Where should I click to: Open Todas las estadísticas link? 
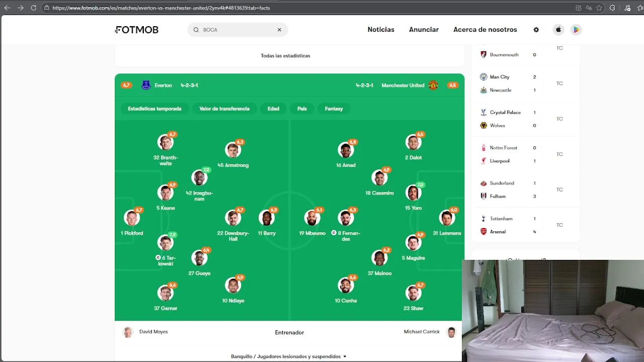coord(285,56)
